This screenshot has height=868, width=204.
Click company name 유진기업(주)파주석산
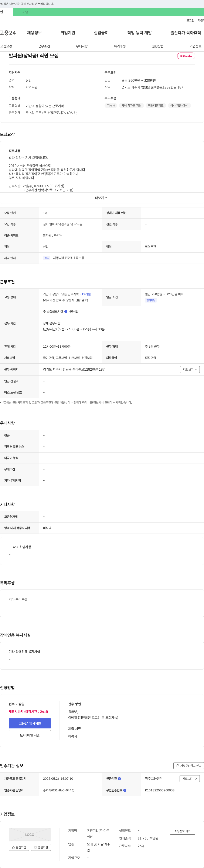click(98, 834)
